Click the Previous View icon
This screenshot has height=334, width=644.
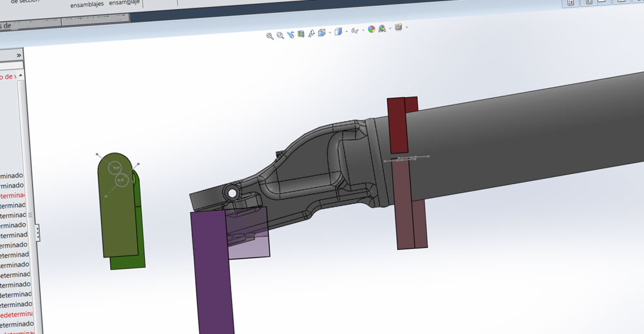[290, 34]
